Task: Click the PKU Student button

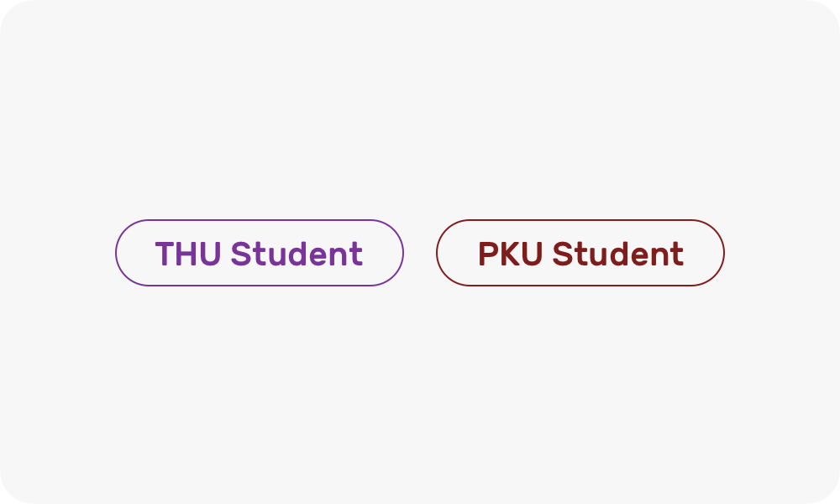Action: pos(580,253)
